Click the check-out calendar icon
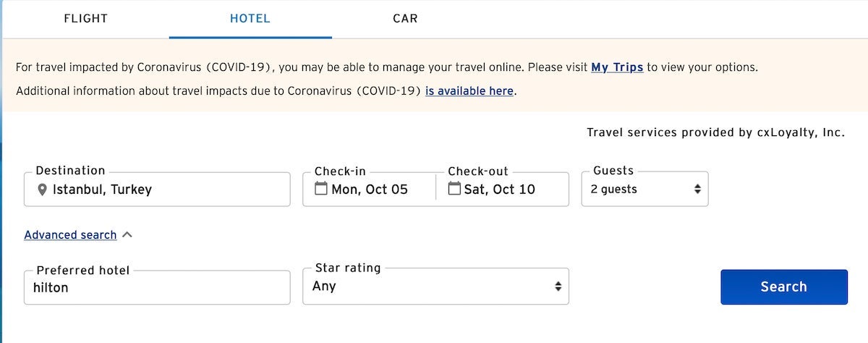The image size is (868, 343). [454, 189]
